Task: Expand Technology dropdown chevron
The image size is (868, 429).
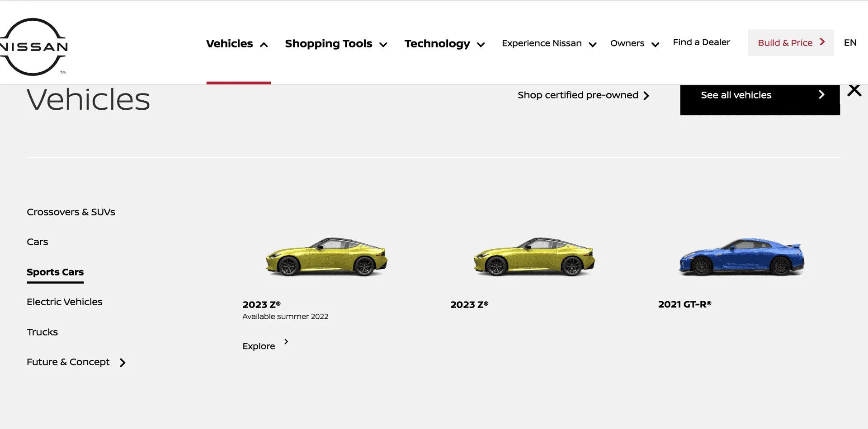Action: click(481, 44)
